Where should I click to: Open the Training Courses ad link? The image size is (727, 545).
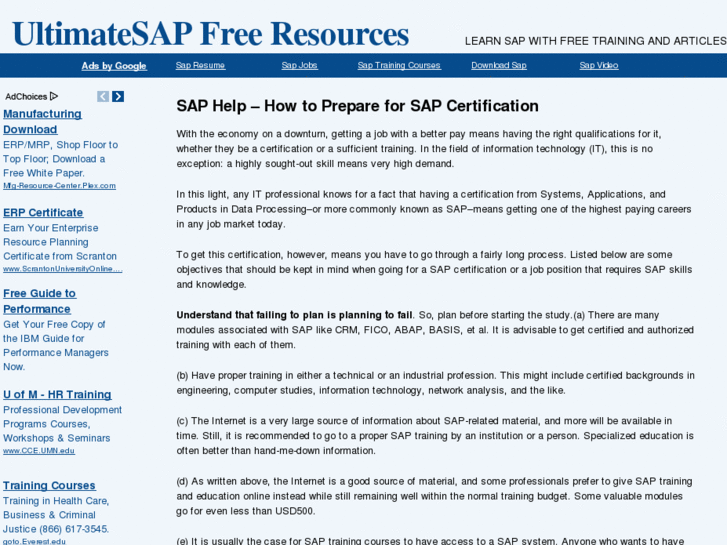(49, 486)
